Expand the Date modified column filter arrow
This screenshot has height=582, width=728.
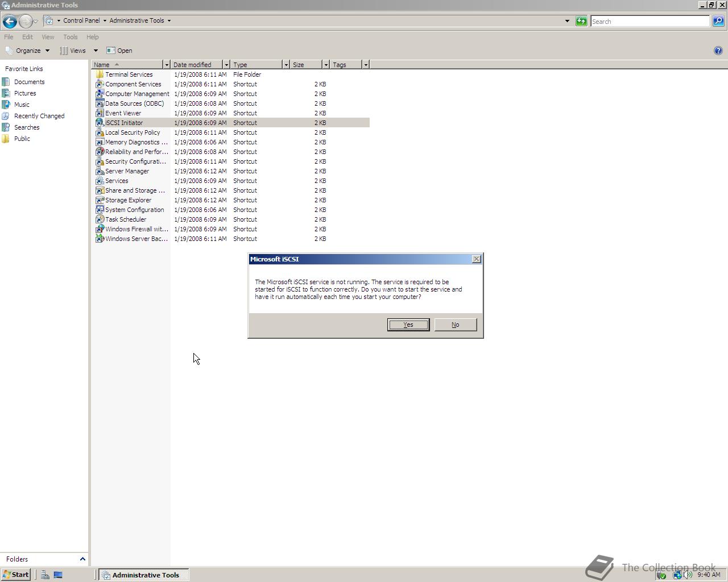[x=226, y=65]
